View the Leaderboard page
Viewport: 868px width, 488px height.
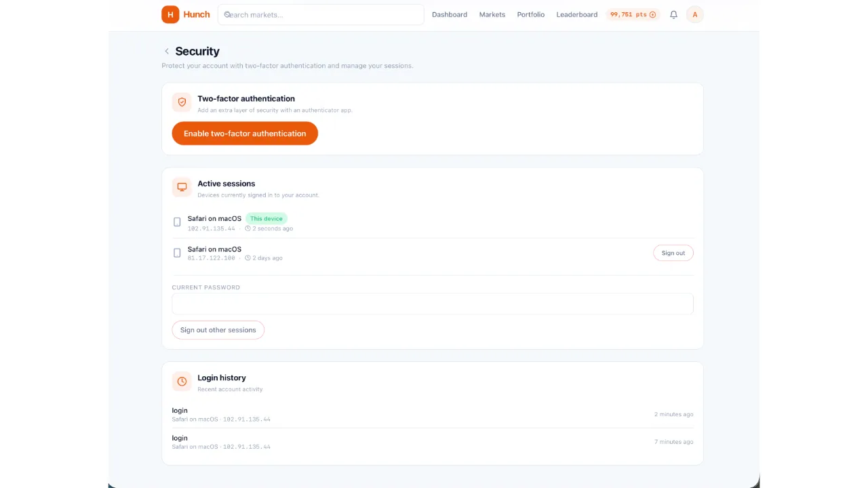[577, 14]
